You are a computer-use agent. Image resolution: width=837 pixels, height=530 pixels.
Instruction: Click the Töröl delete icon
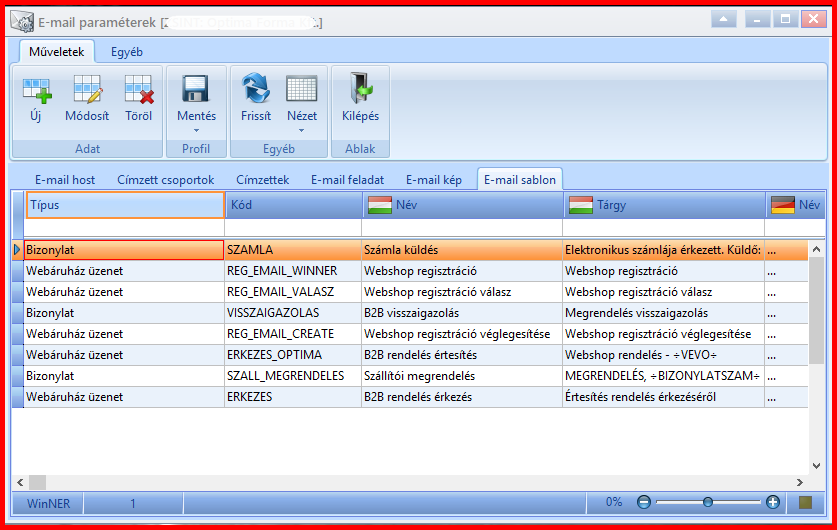pos(139,89)
